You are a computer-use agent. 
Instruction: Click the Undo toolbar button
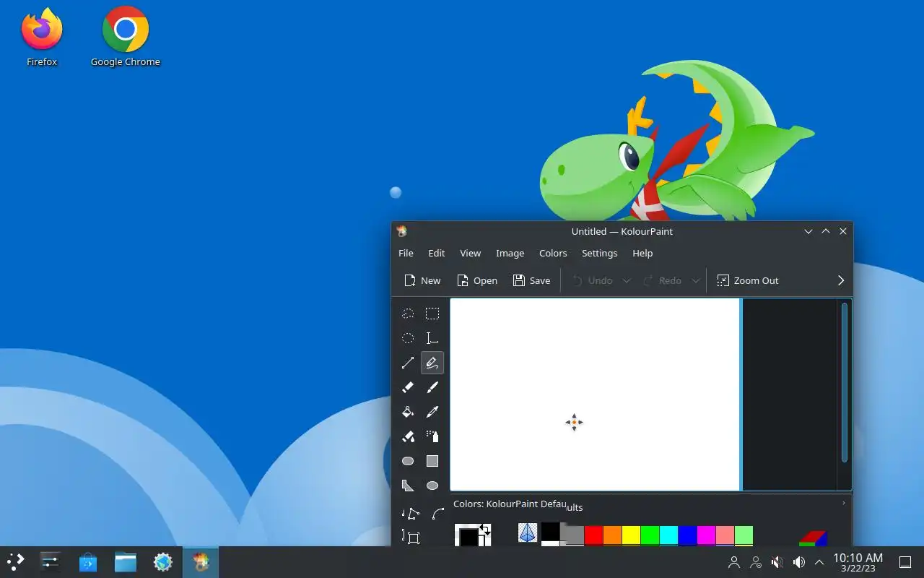click(x=592, y=280)
